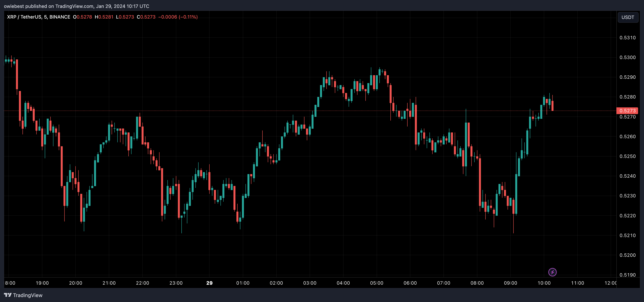
Task: Click the 05:00 time axis label
Action: pos(376,283)
